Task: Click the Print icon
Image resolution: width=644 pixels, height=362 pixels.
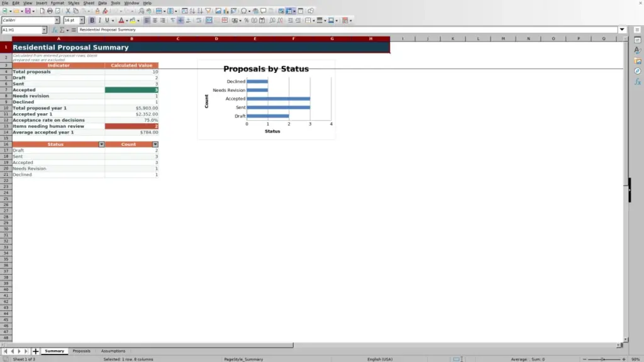Action: (50, 11)
